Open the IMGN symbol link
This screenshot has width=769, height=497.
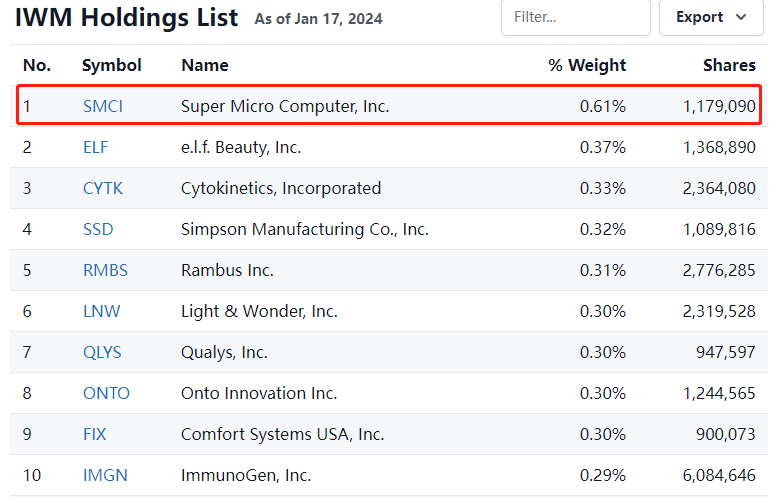click(105, 475)
